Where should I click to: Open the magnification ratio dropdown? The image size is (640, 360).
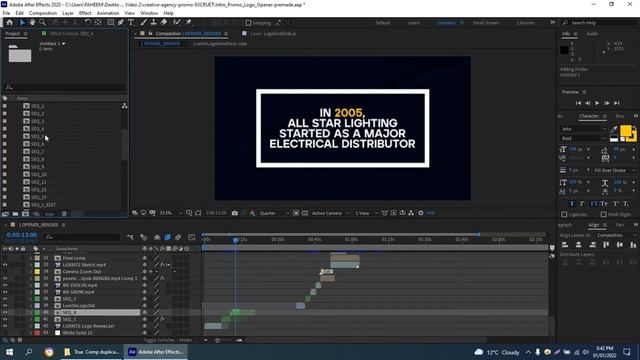click(171, 213)
